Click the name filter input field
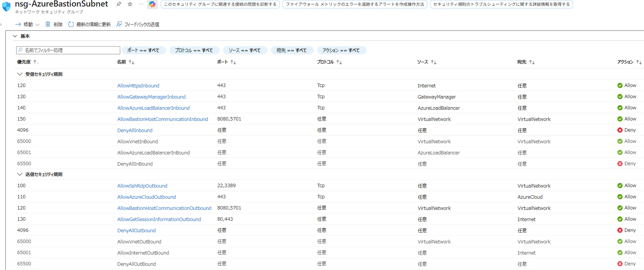 (x=68, y=50)
